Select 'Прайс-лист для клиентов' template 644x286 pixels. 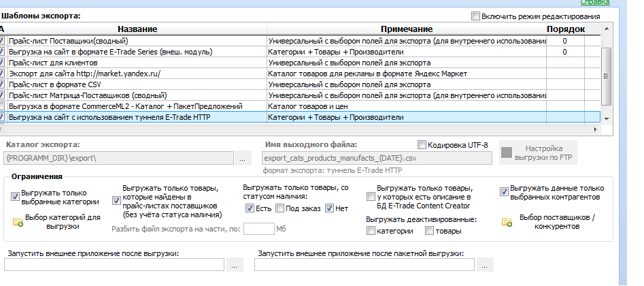coord(300,63)
